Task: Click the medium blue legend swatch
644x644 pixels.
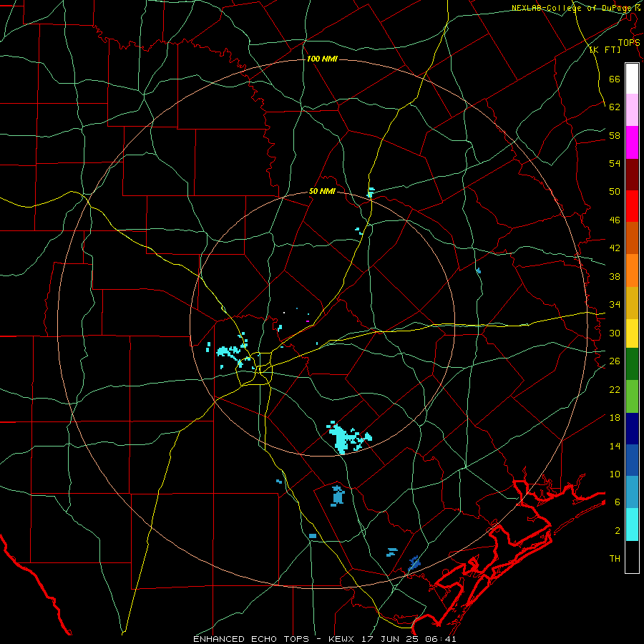Action: tap(632, 460)
